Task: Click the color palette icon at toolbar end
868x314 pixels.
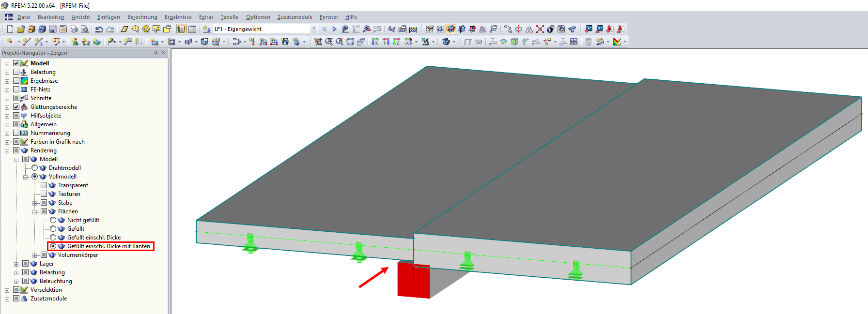Action: pyautogui.click(x=617, y=42)
